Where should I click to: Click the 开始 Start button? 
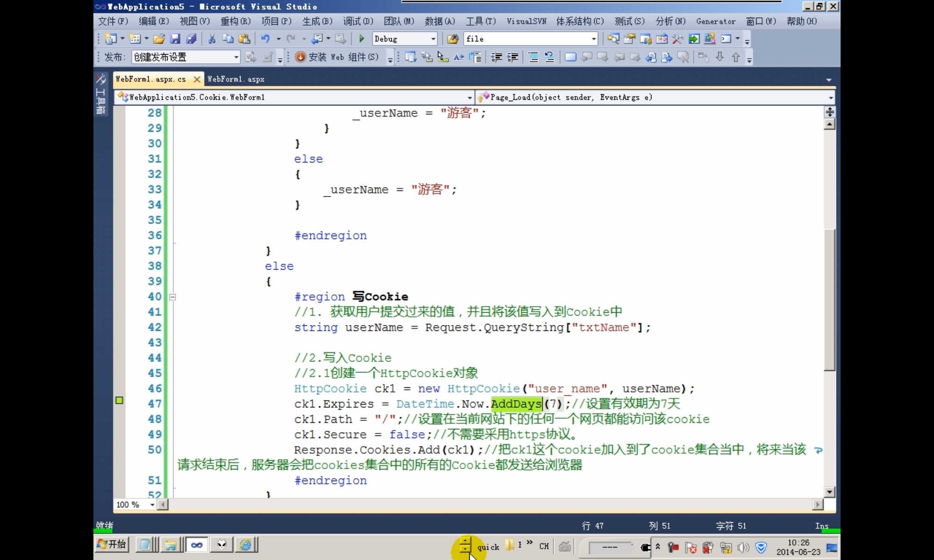point(112,544)
